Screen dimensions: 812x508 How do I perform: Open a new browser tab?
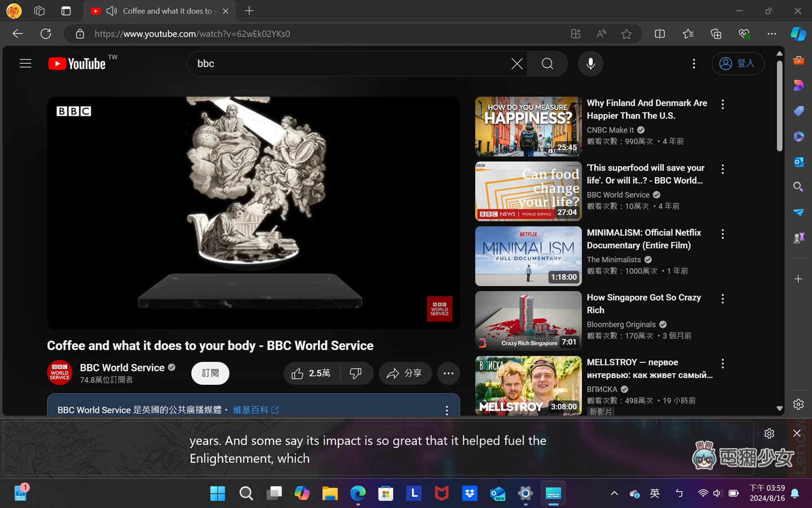tap(249, 11)
